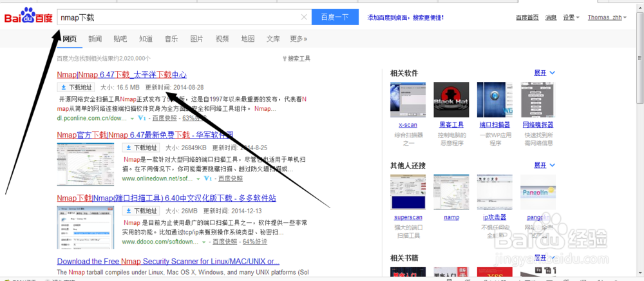Switch to the 新闻 tab
This screenshot has width=644, height=281.
[x=95, y=39]
